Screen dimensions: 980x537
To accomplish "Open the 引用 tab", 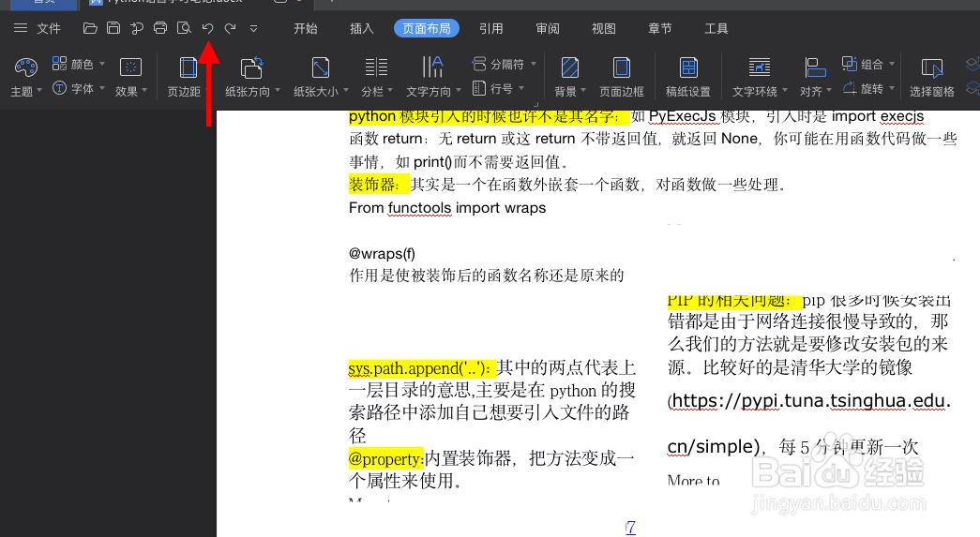I will pos(491,29).
